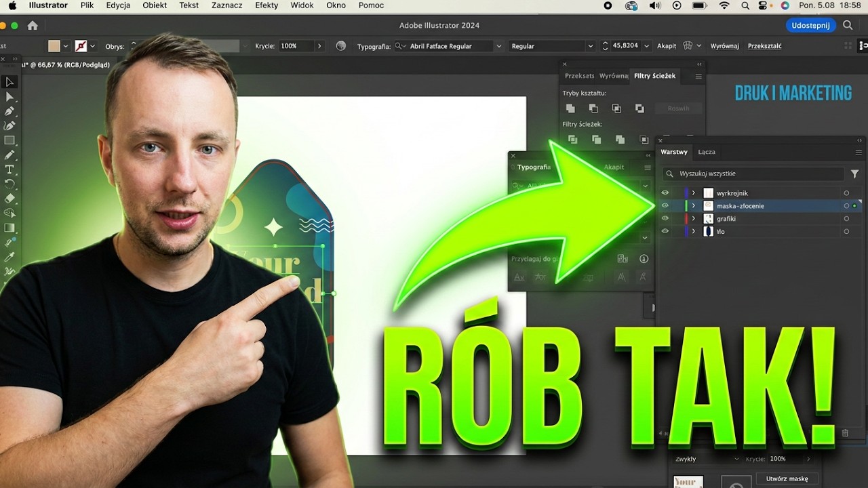Click the Intersect shape mode icon
Image resolution: width=868 pixels, height=488 pixels.
pos(616,108)
